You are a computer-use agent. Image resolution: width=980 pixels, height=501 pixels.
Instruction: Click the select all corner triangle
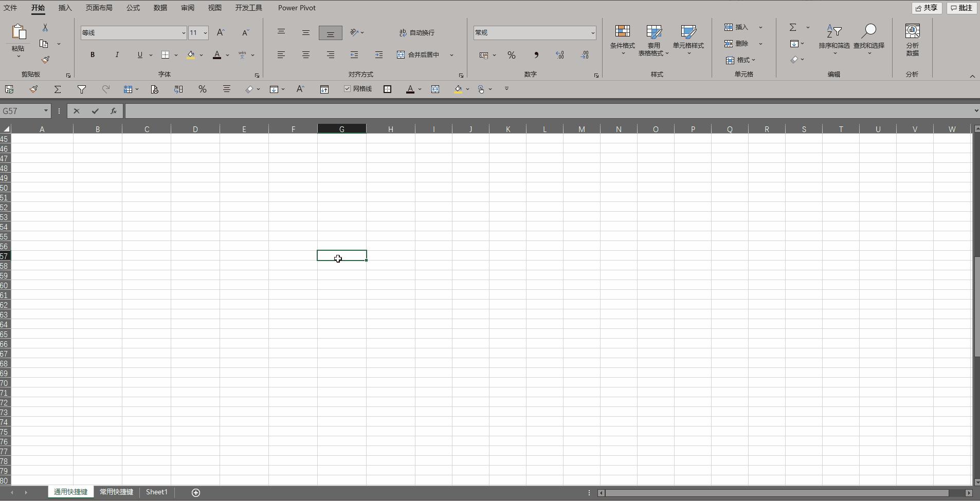(6, 129)
